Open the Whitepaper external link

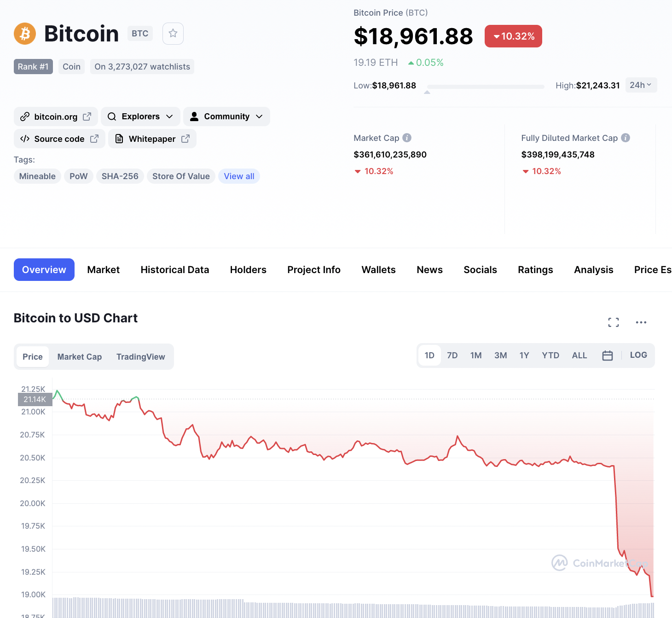(152, 139)
